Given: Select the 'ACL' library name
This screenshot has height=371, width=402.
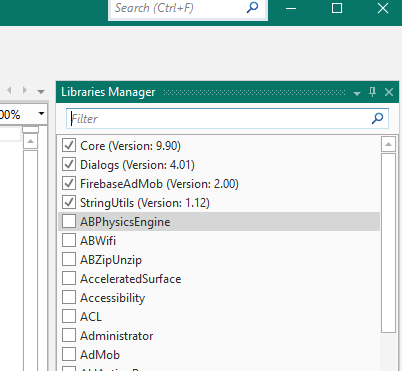Looking at the screenshot, I should (91, 317).
